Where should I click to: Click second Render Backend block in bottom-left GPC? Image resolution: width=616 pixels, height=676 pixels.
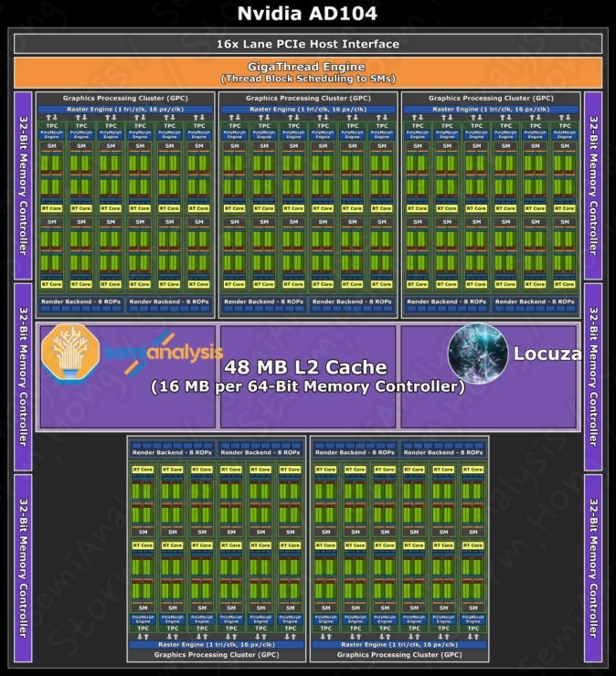click(x=260, y=449)
